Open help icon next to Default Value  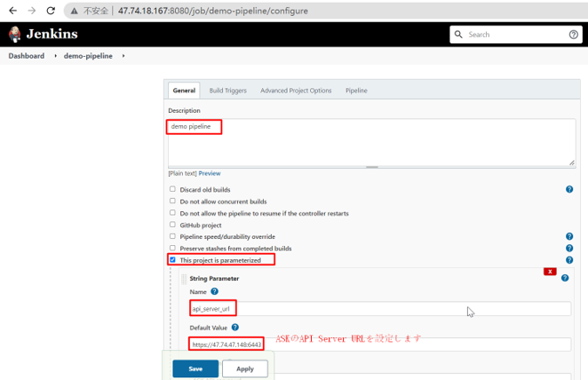pos(235,327)
